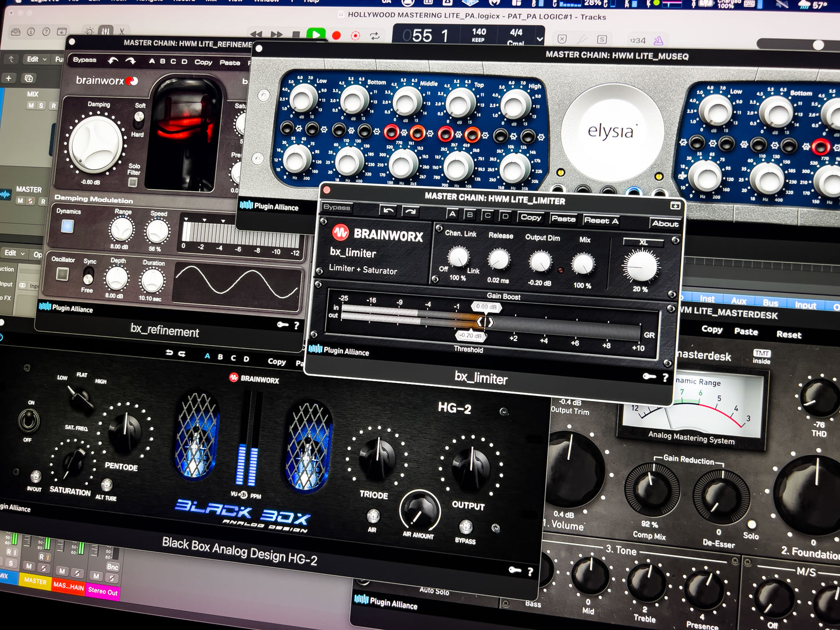Open bx_limiter window options dropdown icon
840x630 pixels.
pyautogui.click(x=675, y=206)
